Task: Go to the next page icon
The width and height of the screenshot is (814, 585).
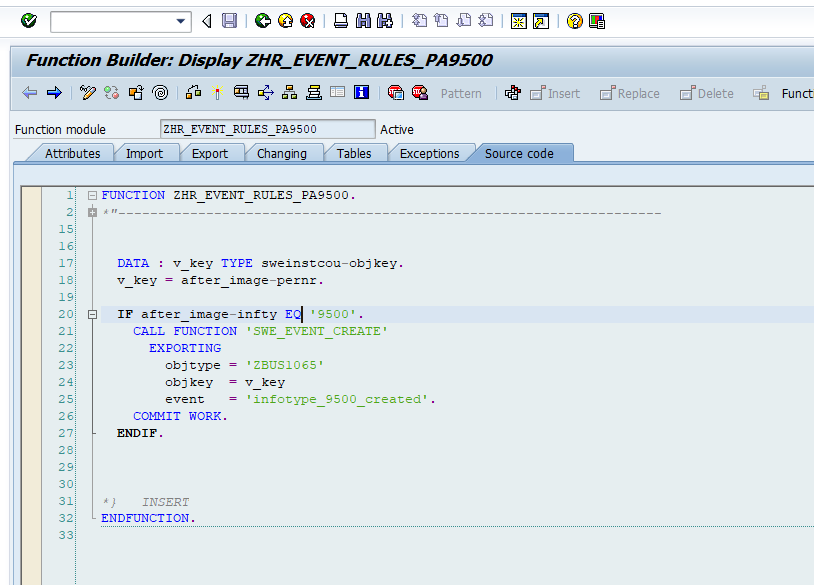Action: coord(464,21)
